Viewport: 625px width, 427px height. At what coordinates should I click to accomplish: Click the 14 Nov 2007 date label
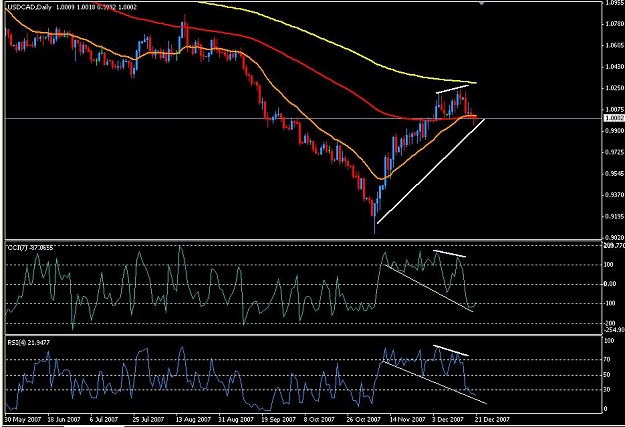(407, 419)
